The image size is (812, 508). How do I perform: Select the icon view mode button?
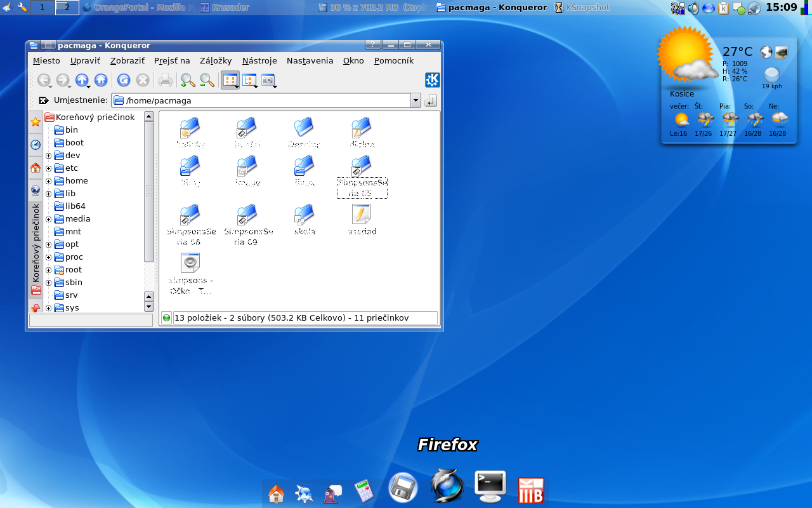point(230,80)
